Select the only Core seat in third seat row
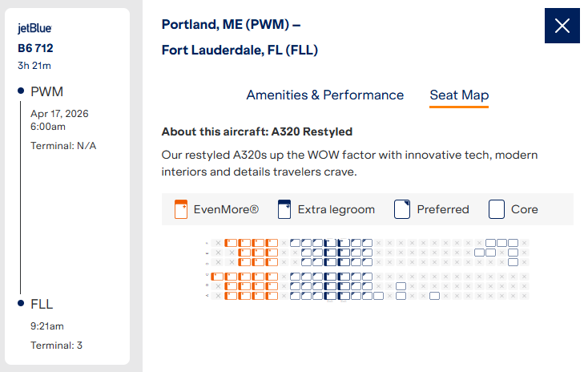588x372 pixels. coord(513,261)
